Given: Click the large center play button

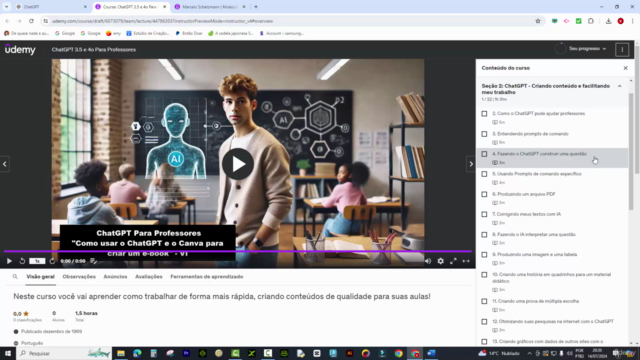Looking at the screenshot, I should click(238, 164).
